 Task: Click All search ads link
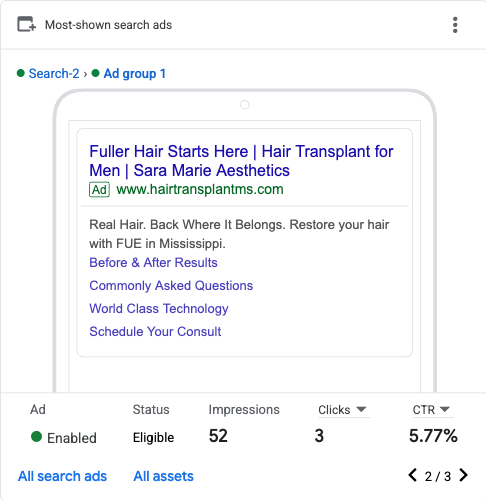coord(62,476)
